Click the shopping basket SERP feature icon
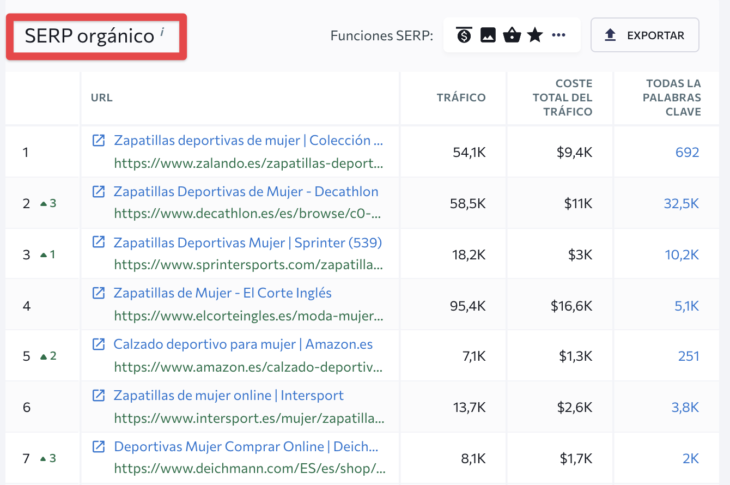Image resolution: width=730 pixels, height=485 pixels. click(512, 35)
